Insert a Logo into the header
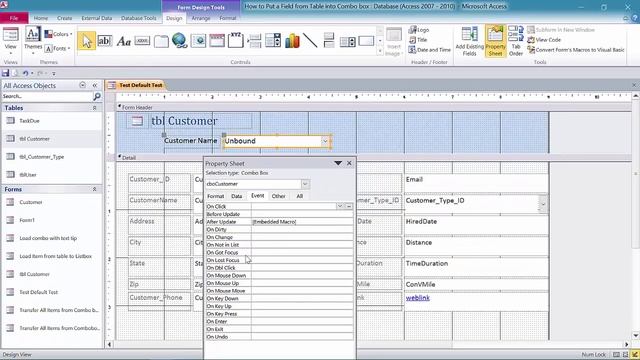 [x=419, y=30]
